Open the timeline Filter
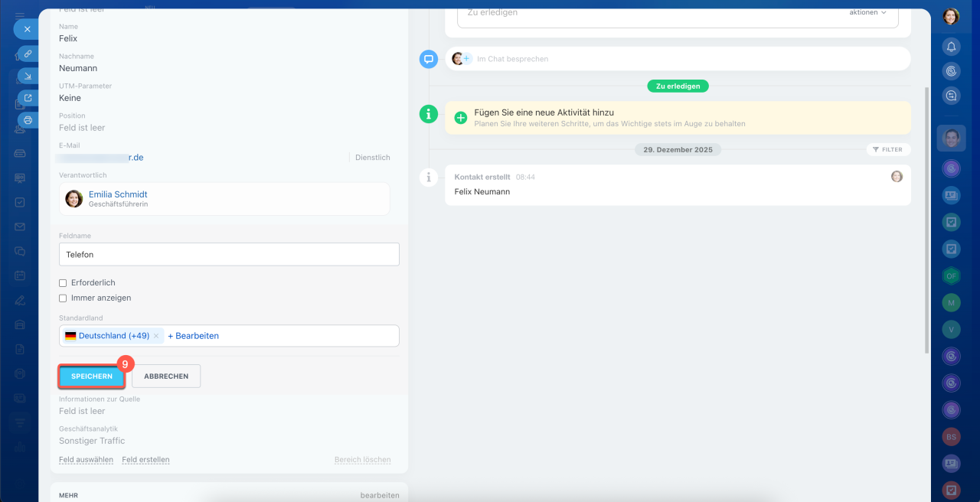The image size is (980, 502). tap(887, 150)
